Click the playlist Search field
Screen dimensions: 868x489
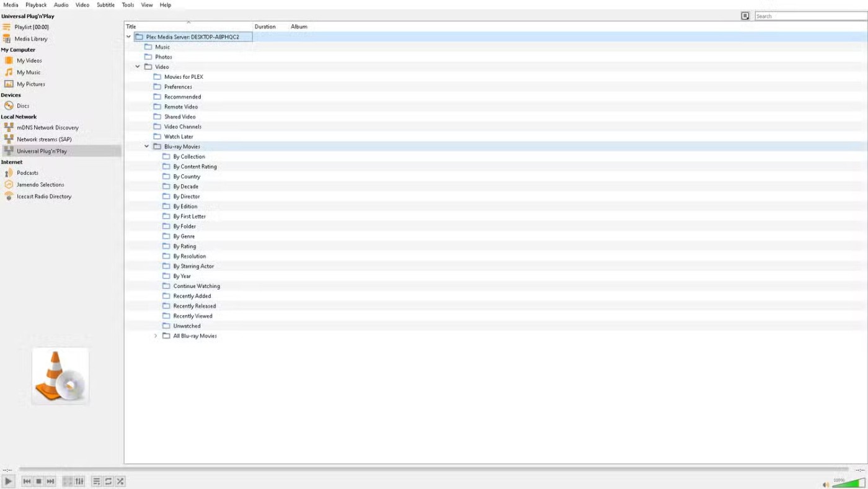coord(809,16)
